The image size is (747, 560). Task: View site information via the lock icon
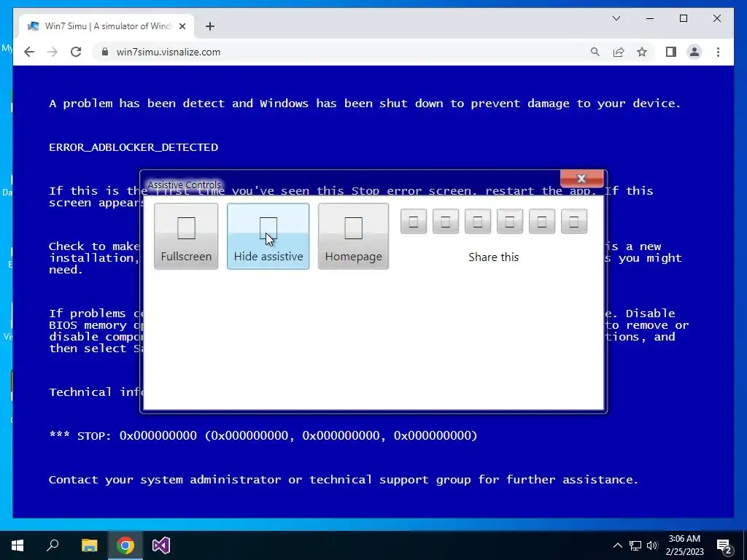[x=105, y=52]
